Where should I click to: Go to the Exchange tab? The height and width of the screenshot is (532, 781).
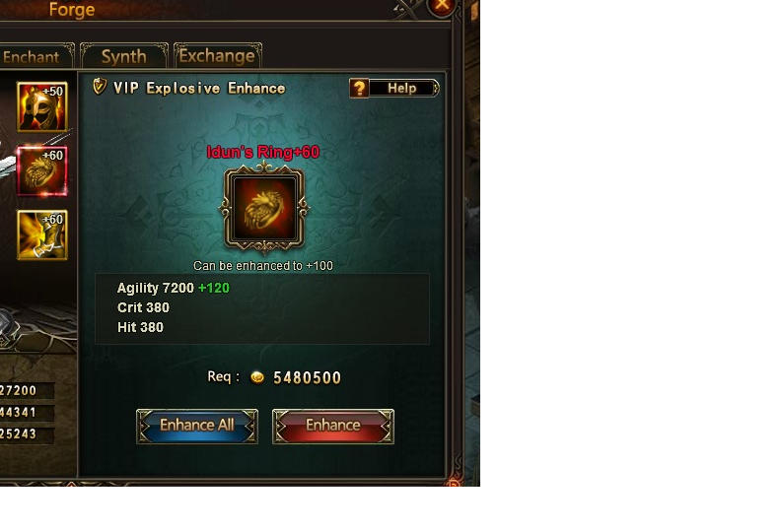coord(217,56)
